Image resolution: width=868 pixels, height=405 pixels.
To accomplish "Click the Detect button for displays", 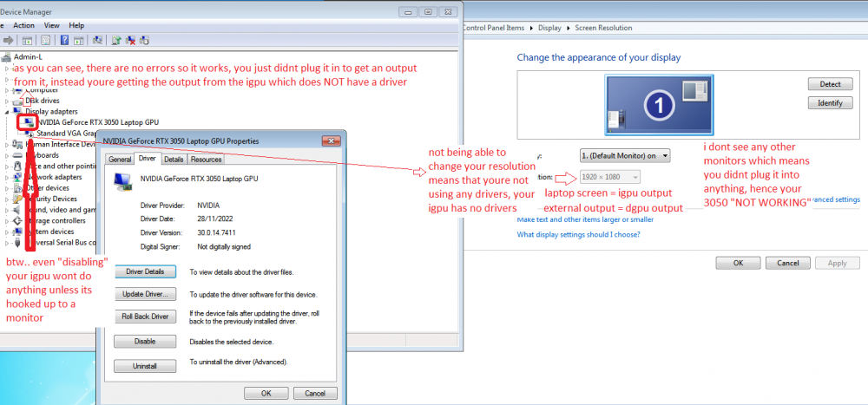I will [x=830, y=84].
